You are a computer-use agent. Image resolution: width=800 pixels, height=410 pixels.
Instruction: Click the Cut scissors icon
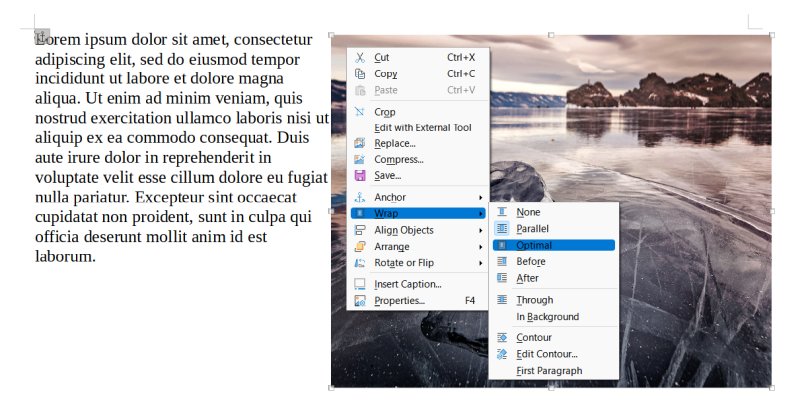pos(360,58)
